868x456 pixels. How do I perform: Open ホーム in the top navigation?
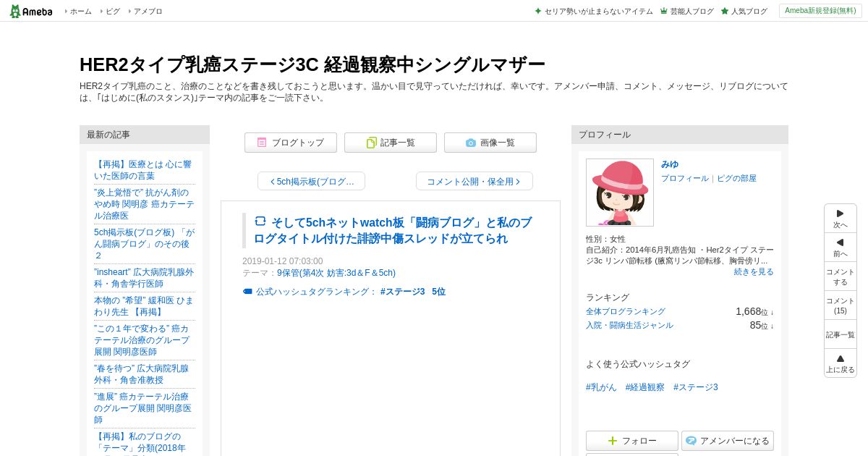[80, 11]
